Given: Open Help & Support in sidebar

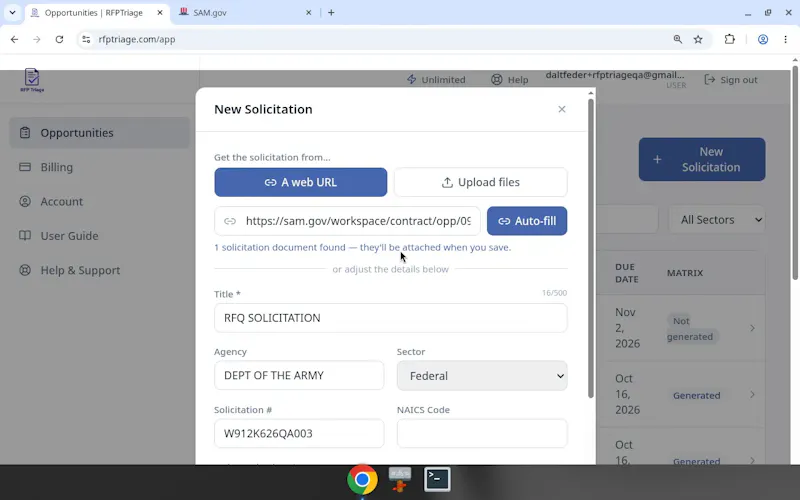Looking at the screenshot, I should coord(99,270).
